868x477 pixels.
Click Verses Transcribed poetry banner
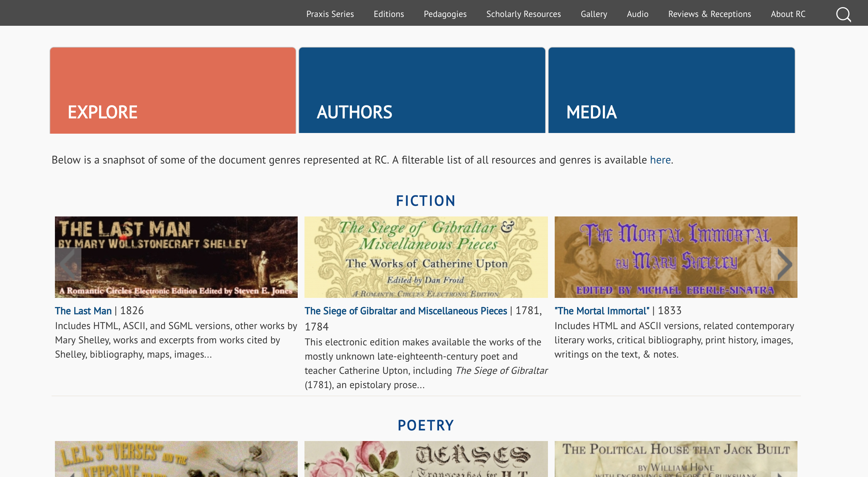(426, 459)
